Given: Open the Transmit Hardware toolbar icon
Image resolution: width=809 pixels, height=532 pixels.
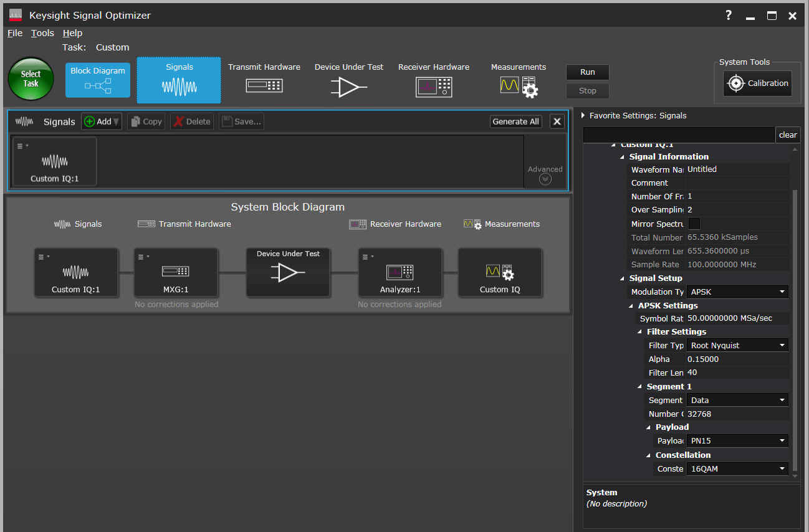Looking at the screenshot, I should pyautogui.click(x=264, y=80).
